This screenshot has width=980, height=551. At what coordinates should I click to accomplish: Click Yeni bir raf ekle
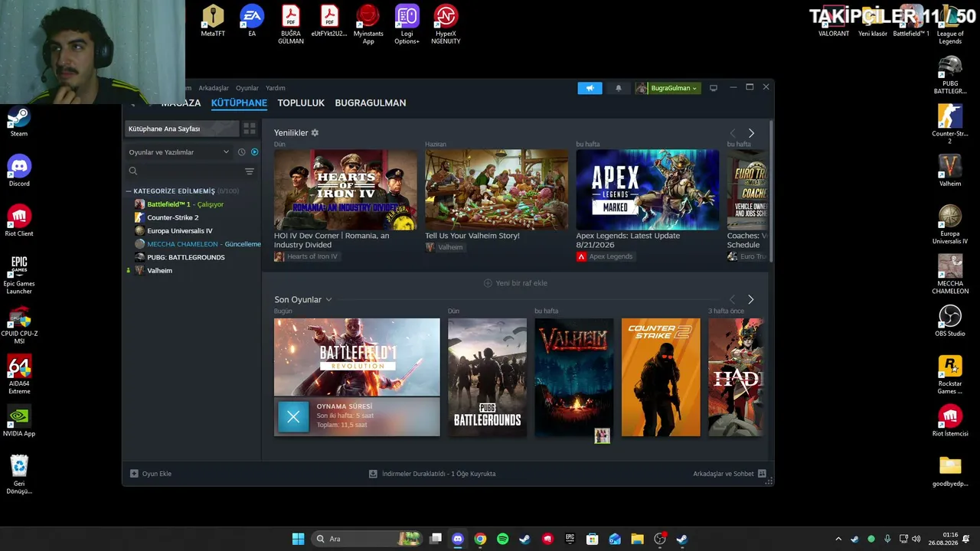(x=515, y=283)
